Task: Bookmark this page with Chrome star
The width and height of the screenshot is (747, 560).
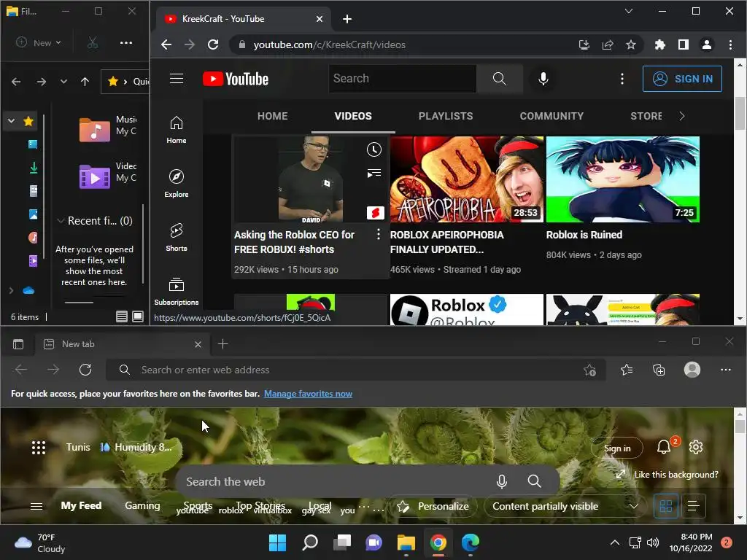Action: (631, 44)
